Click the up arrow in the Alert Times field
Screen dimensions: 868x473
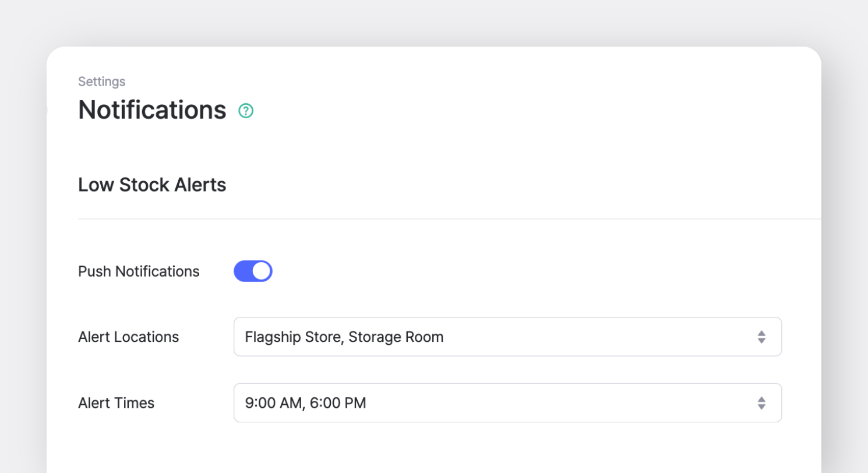point(761,398)
